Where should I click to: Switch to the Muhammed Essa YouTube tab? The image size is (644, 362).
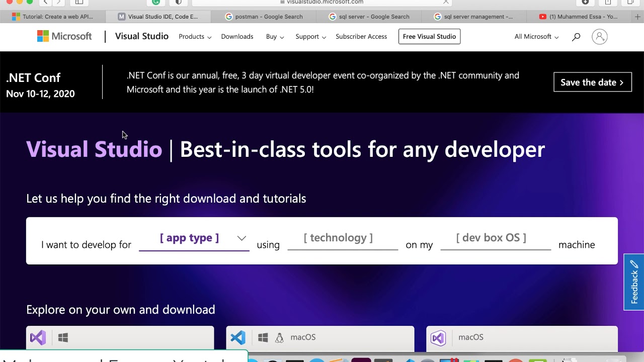[x=578, y=17]
